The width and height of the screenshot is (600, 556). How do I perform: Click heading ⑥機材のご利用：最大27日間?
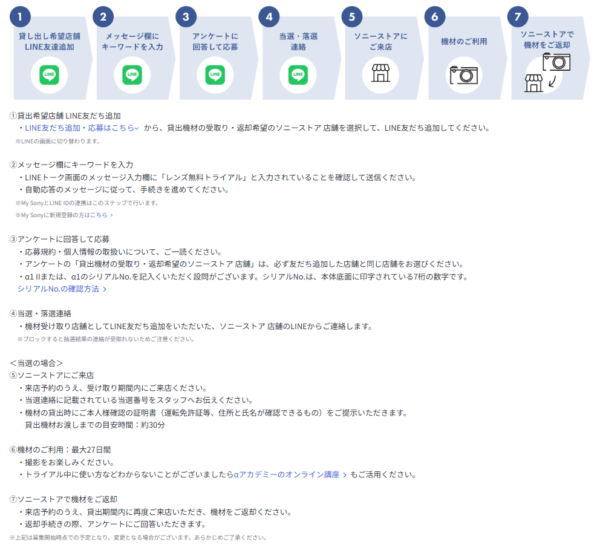coord(60,450)
